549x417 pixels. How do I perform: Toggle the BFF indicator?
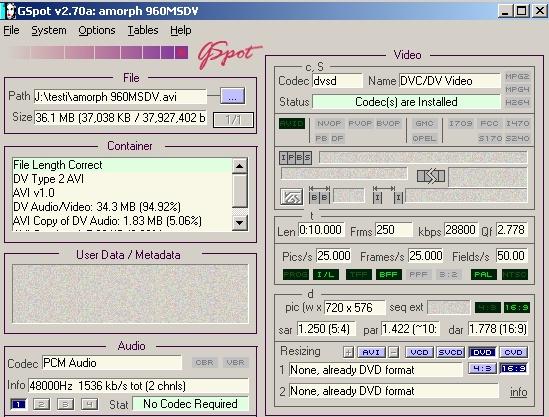[389, 274]
